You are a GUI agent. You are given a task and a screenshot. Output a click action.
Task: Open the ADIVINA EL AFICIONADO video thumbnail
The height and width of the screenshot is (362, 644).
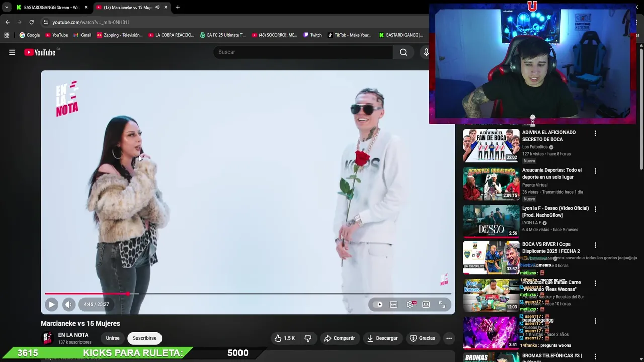click(491, 145)
